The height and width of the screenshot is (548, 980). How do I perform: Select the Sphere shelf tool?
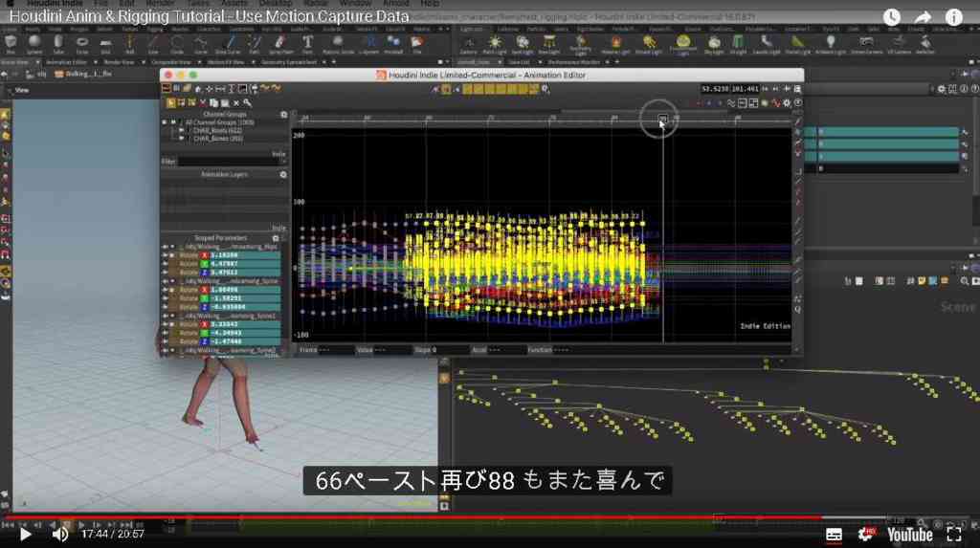34,42
